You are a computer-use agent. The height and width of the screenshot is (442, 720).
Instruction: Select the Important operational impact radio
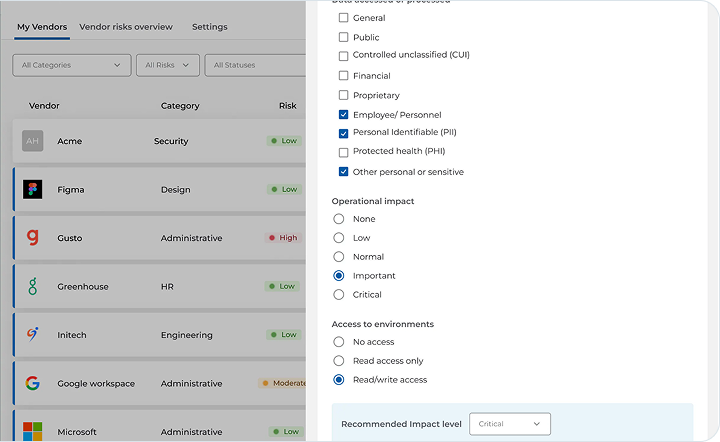(x=338, y=275)
